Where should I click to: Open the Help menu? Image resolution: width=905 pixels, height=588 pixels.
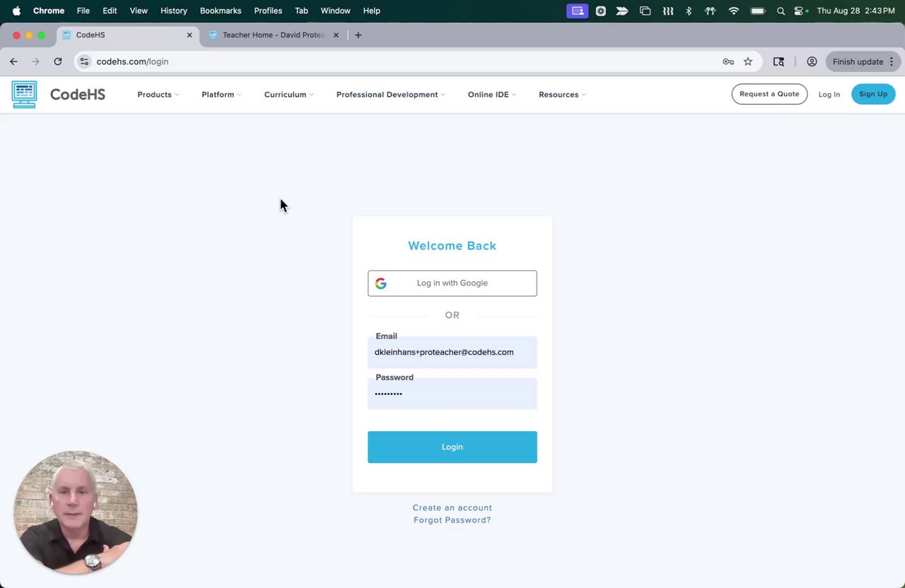pos(372,11)
